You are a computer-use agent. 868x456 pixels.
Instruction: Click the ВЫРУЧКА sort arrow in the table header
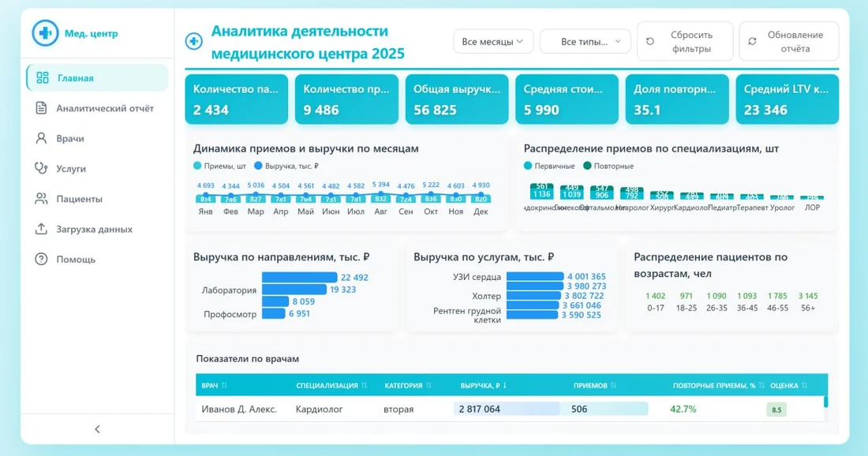[x=505, y=385]
